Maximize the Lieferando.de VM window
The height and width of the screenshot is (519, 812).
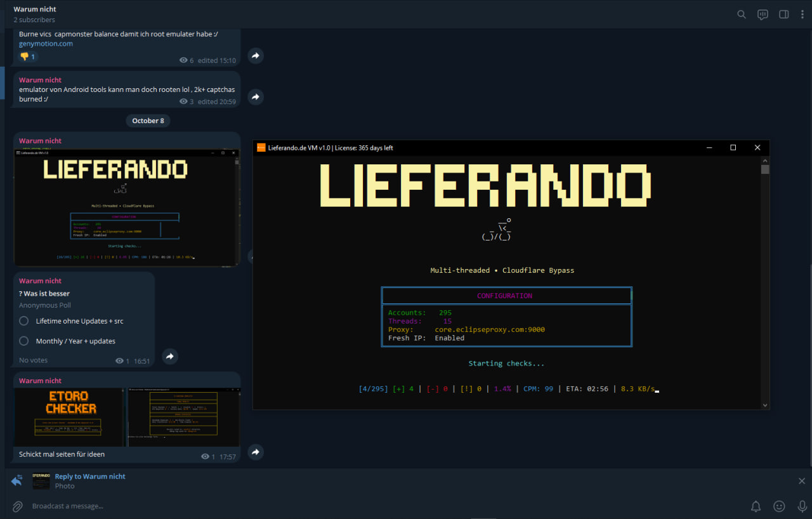tap(733, 148)
